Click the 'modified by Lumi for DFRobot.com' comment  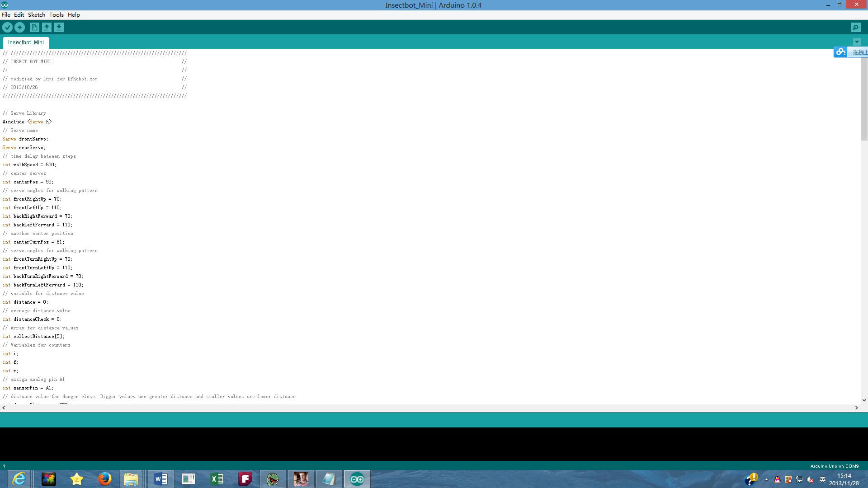pos(54,79)
